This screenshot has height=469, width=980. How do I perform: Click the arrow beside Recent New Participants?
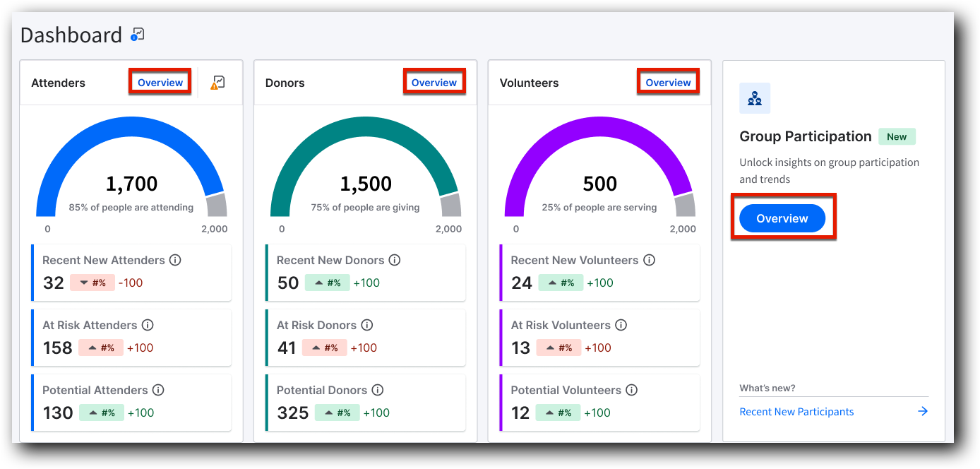click(922, 411)
